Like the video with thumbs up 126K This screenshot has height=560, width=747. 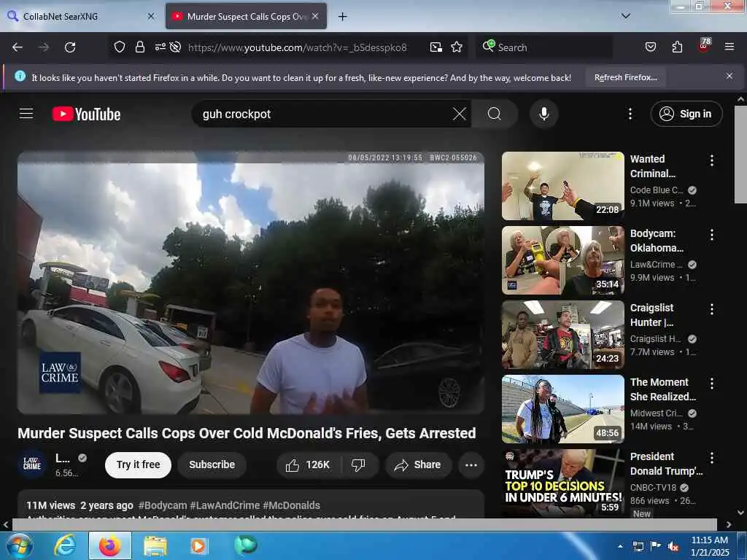(x=309, y=464)
